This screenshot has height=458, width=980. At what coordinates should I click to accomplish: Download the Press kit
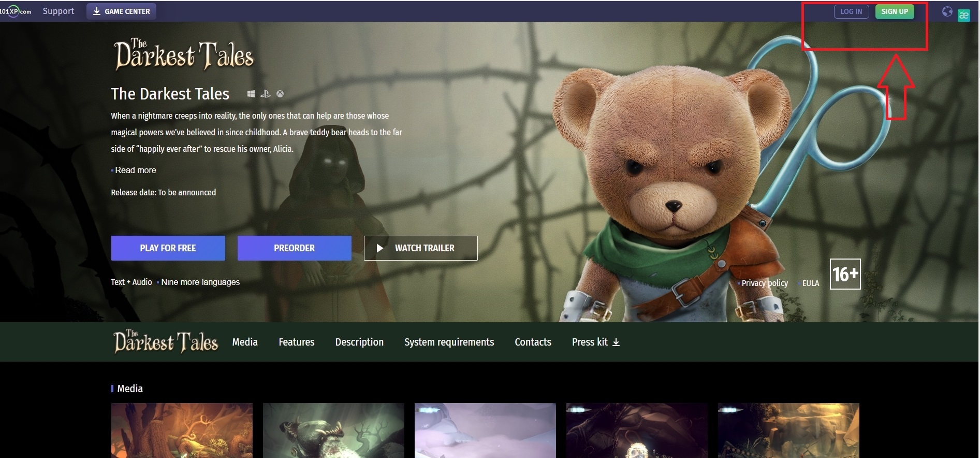pos(596,342)
